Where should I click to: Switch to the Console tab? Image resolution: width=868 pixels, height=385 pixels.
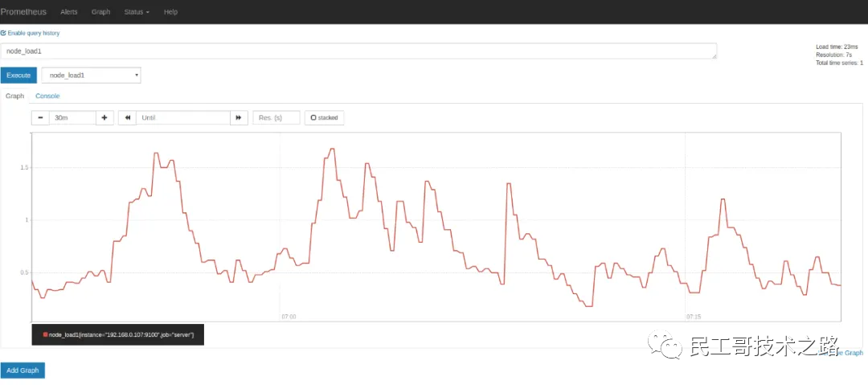[x=47, y=96]
